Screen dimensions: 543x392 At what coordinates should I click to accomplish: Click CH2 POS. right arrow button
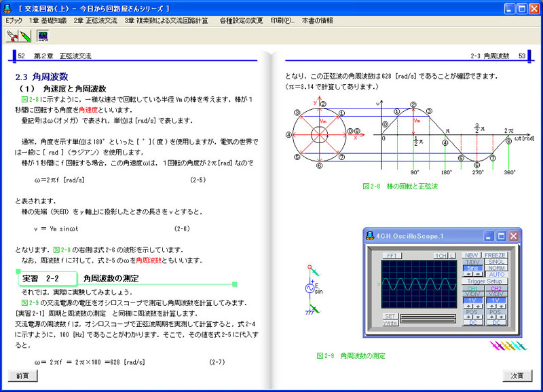501,317
